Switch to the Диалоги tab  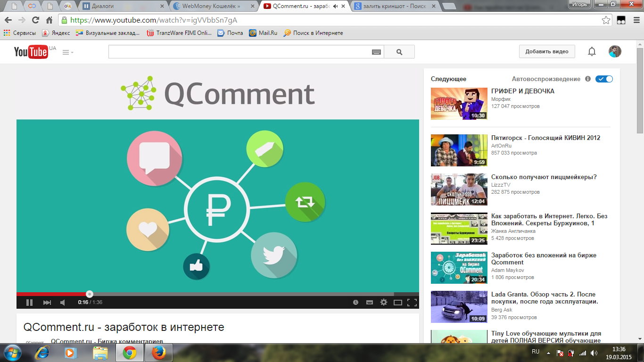(123, 6)
